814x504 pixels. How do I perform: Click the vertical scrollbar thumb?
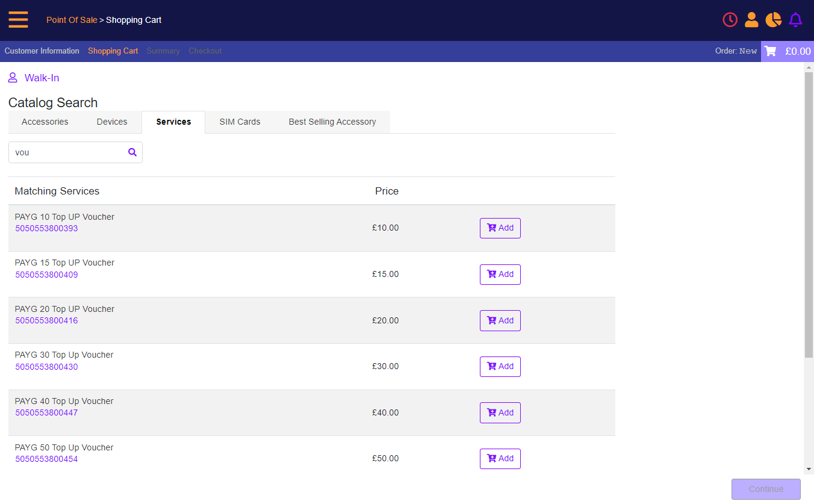click(809, 214)
